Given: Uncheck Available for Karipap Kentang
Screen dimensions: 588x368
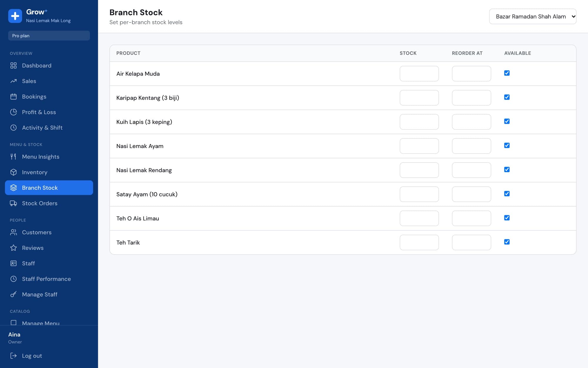Looking at the screenshot, I should (x=507, y=97).
